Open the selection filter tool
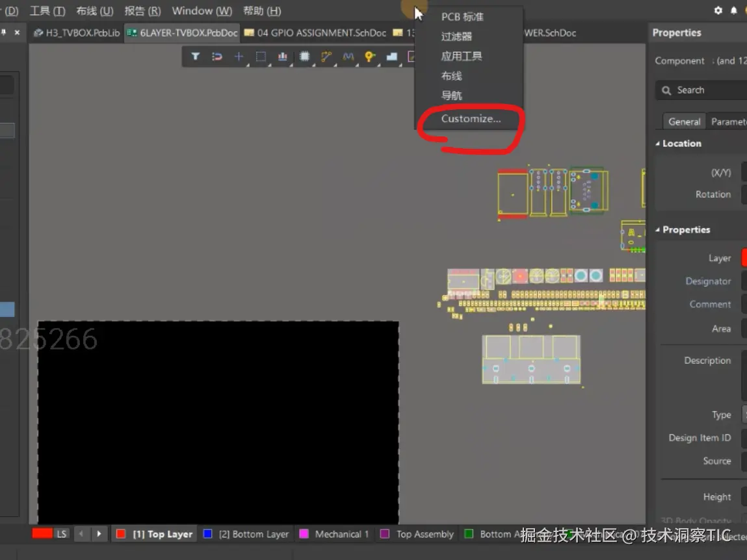Viewport: 747px width, 560px height. point(195,56)
